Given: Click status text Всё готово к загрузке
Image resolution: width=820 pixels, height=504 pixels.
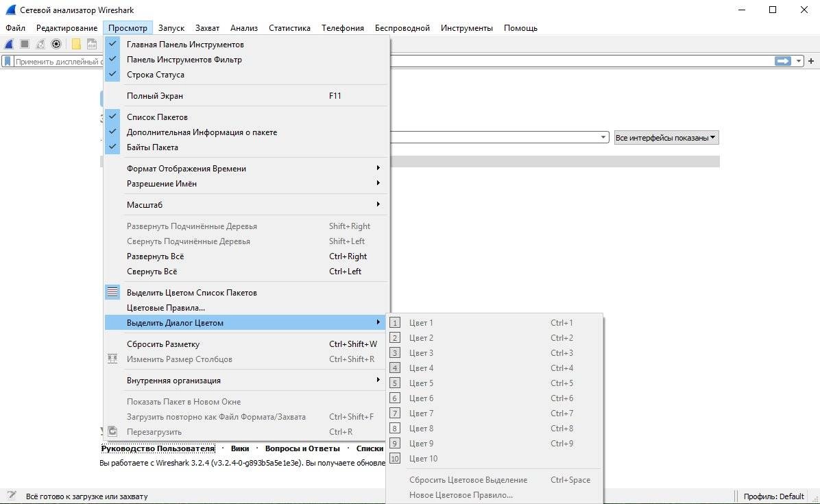Looking at the screenshot, I should pos(87,496).
